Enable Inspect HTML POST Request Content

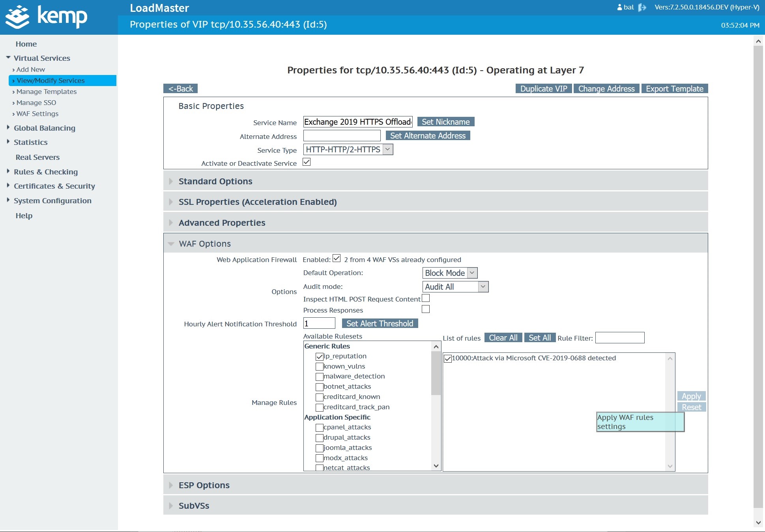coord(426,298)
